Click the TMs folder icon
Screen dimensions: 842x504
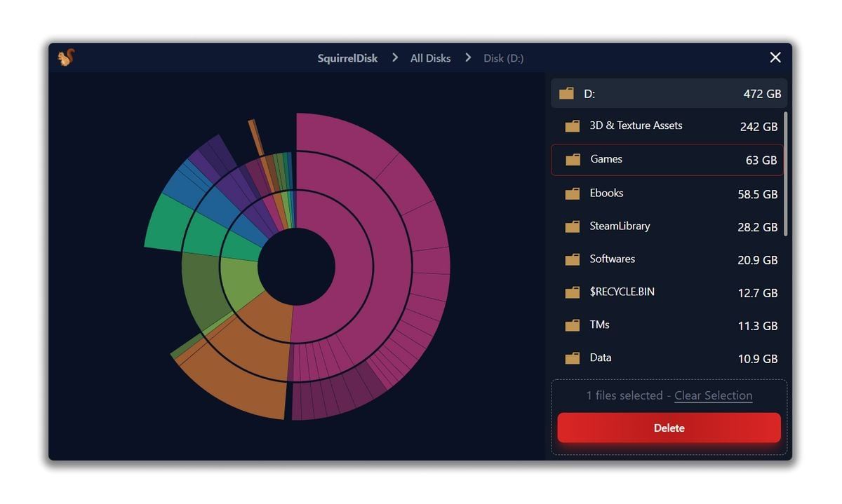tap(573, 325)
